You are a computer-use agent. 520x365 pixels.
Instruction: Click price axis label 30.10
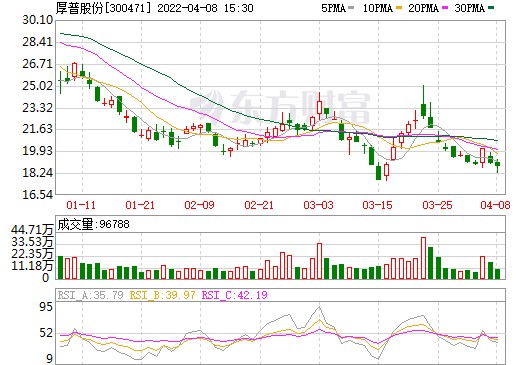point(38,20)
